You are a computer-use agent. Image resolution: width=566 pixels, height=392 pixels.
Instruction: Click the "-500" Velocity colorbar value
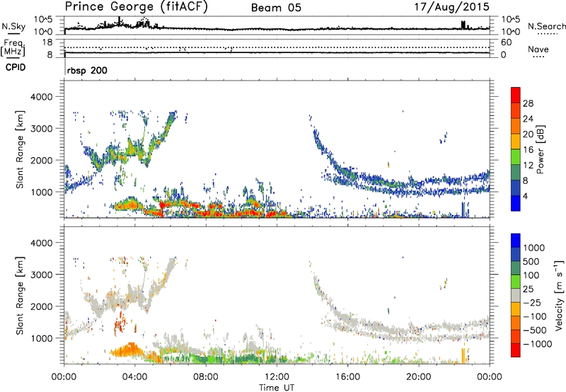535,330
